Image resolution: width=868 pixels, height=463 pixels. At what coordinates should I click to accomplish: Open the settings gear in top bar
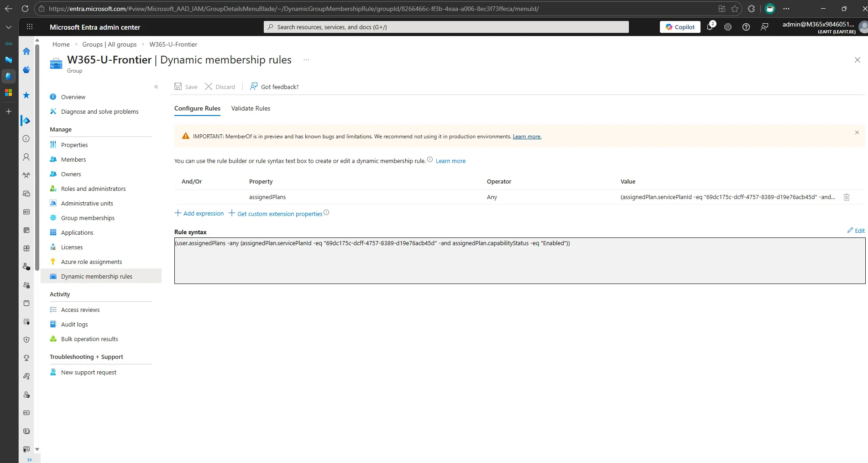coord(727,27)
